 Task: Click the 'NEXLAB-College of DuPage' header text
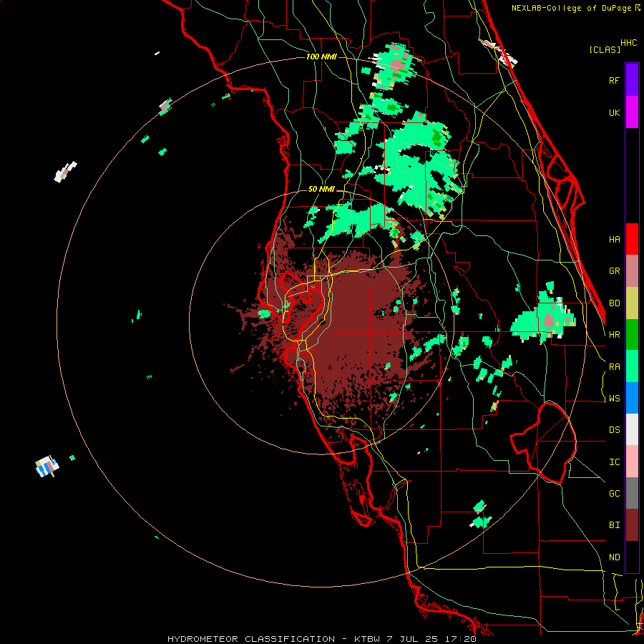click(x=571, y=8)
